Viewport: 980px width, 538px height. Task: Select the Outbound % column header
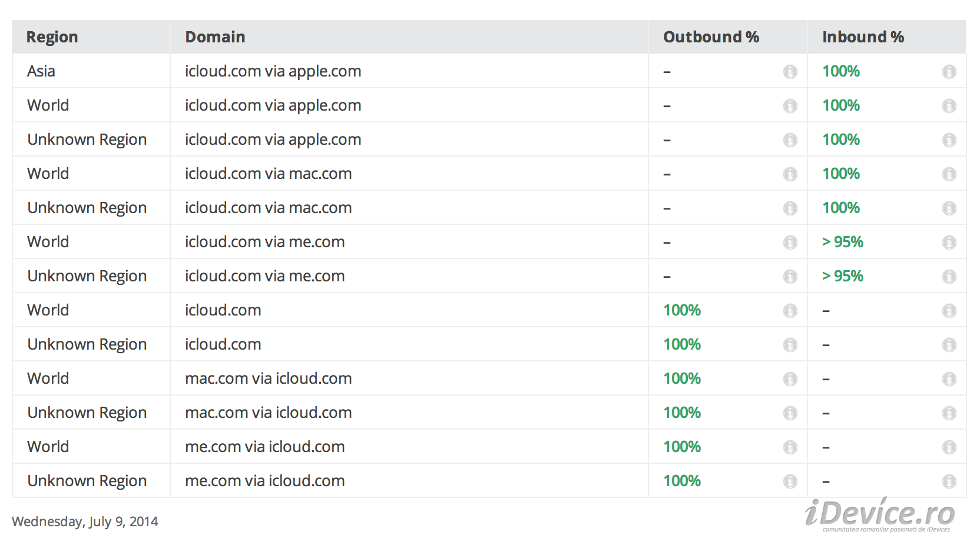tap(711, 37)
